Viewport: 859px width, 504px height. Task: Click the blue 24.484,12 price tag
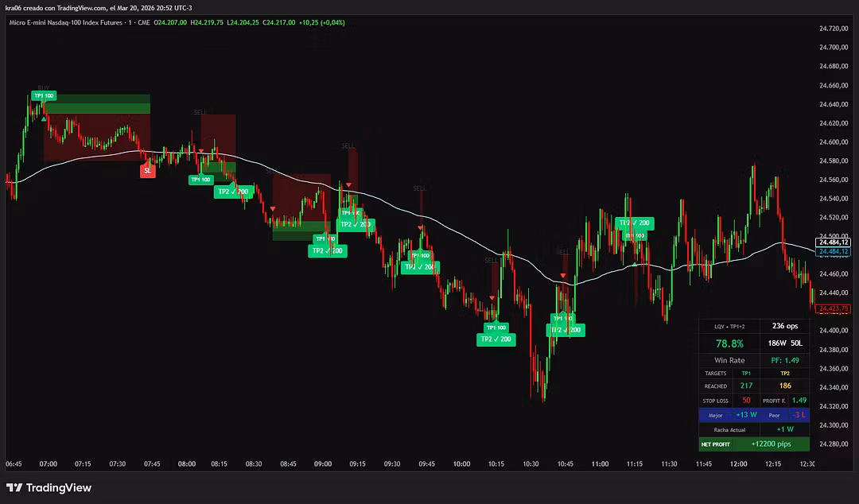point(833,251)
